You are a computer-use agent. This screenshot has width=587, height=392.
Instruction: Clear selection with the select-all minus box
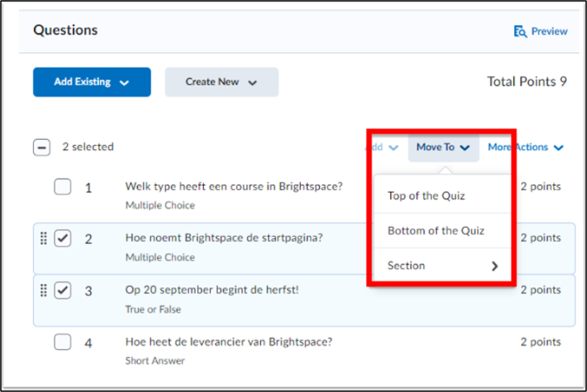[x=41, y=148]
